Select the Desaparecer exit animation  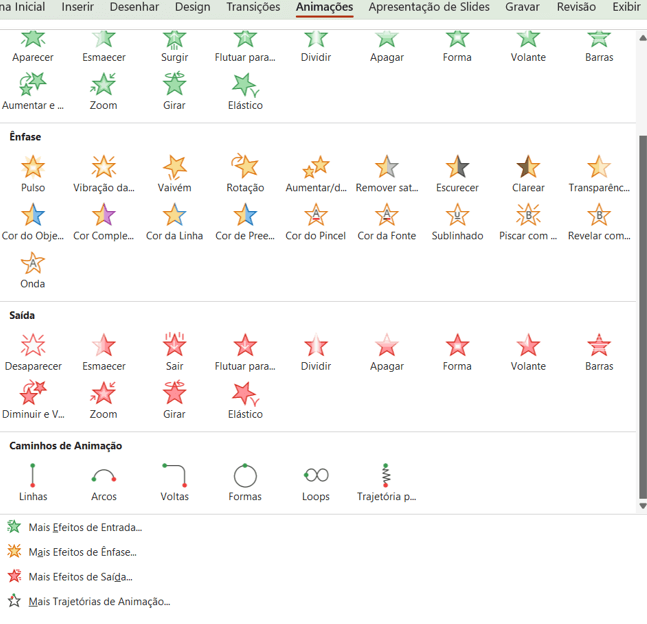[x=33, y=352]
